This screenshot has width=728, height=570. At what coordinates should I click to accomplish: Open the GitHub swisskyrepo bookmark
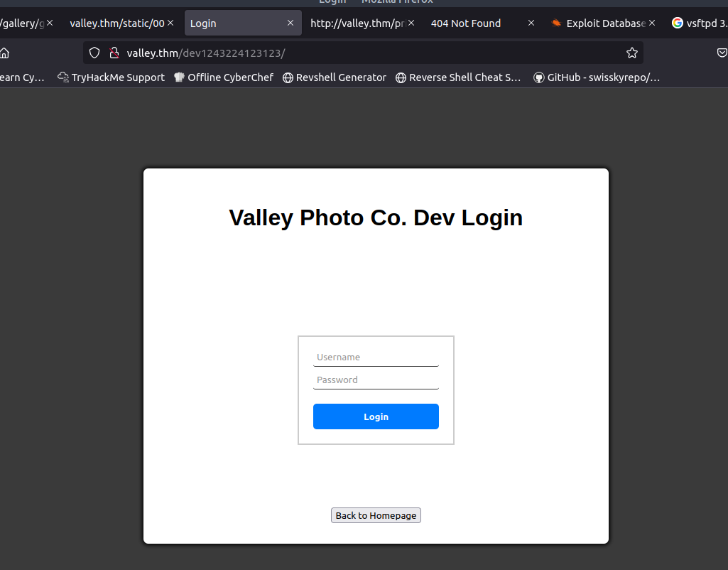[x=597, y=77]
